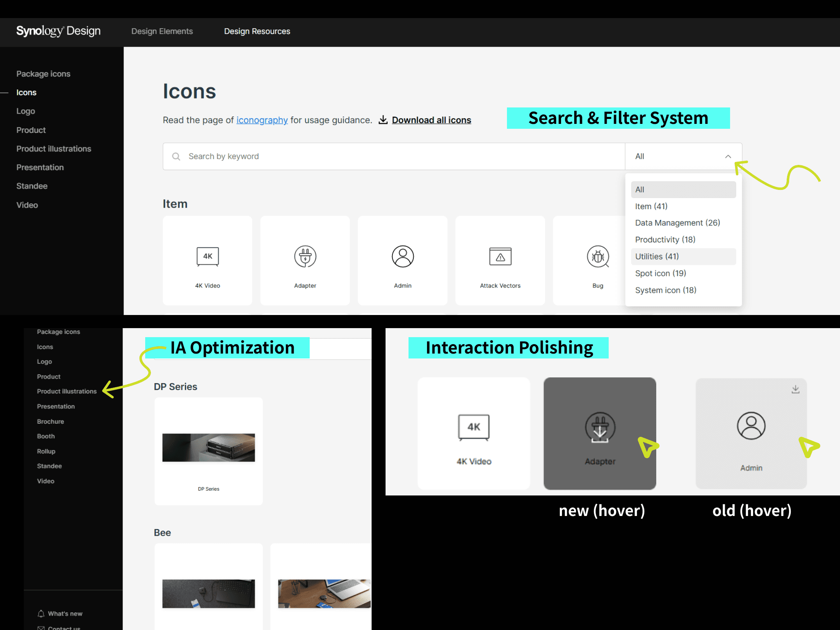Image resolution: width=840 pixels, height=630 pixels.
Task: Click the What's new bell icon
Action: coord(41,614)
